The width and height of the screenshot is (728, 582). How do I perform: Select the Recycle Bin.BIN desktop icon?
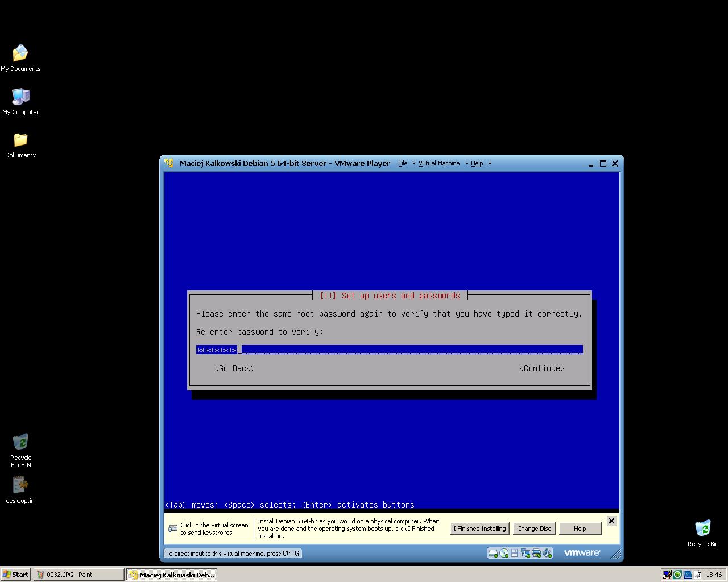(x=20, y=451)
